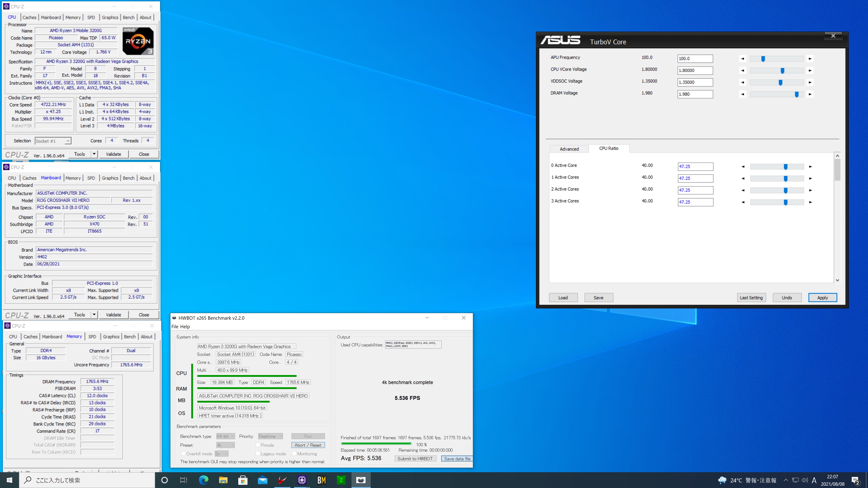Toggle Overkill mode checkbox
The height and width of the screenshot is (488, 868).
coord(183,454)
